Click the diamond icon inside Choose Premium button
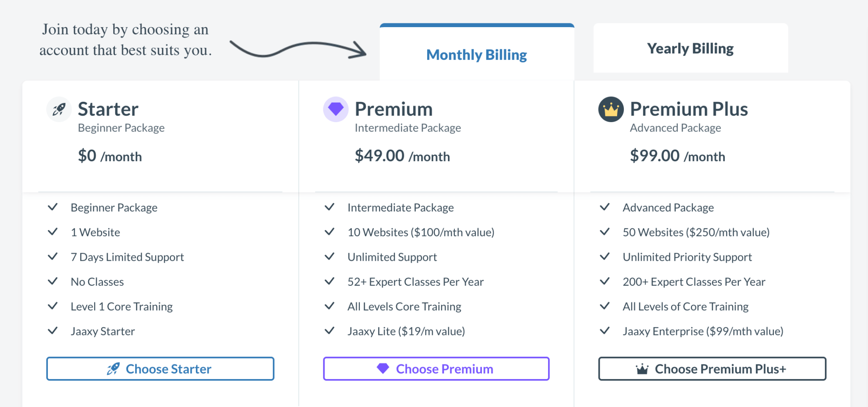Image resolution: width=868 pixels, height=407 pixels. coord(383,368)
